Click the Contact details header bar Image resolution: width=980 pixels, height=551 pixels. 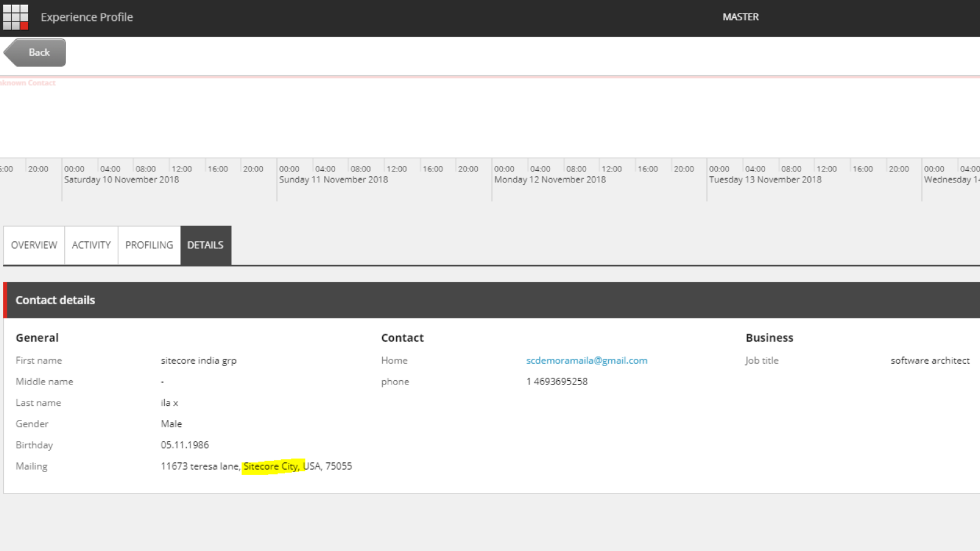point(55,300)
